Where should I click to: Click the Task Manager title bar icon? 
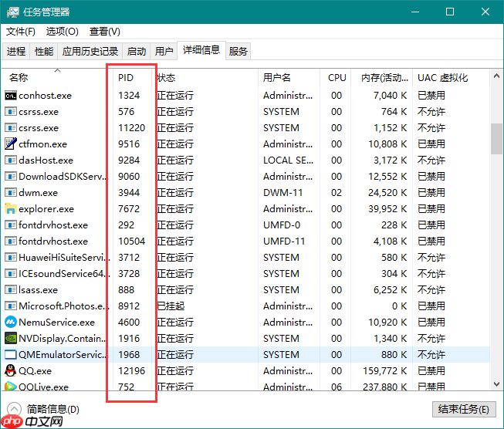click(x=13, y=12)
